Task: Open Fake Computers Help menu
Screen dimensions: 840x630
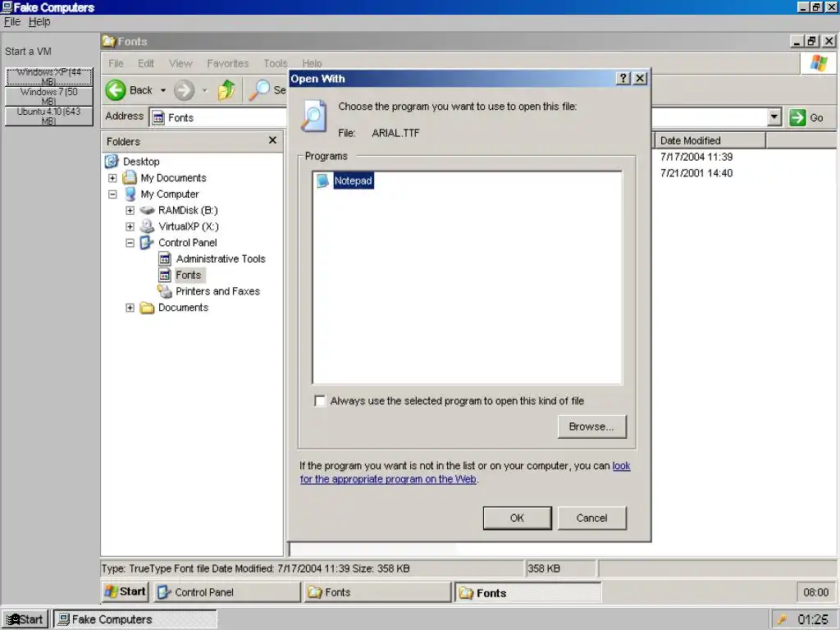Action: 39,21
